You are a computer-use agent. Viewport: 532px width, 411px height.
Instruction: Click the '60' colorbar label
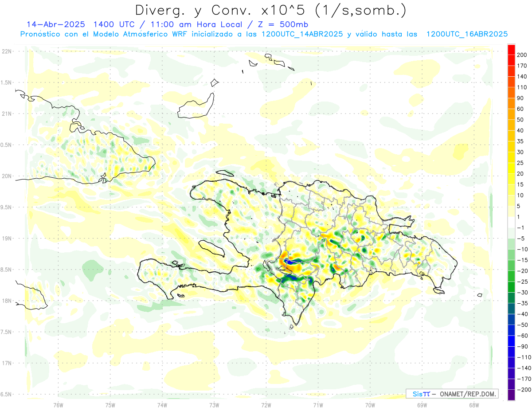pyautogui.click(x=520, y=109)
